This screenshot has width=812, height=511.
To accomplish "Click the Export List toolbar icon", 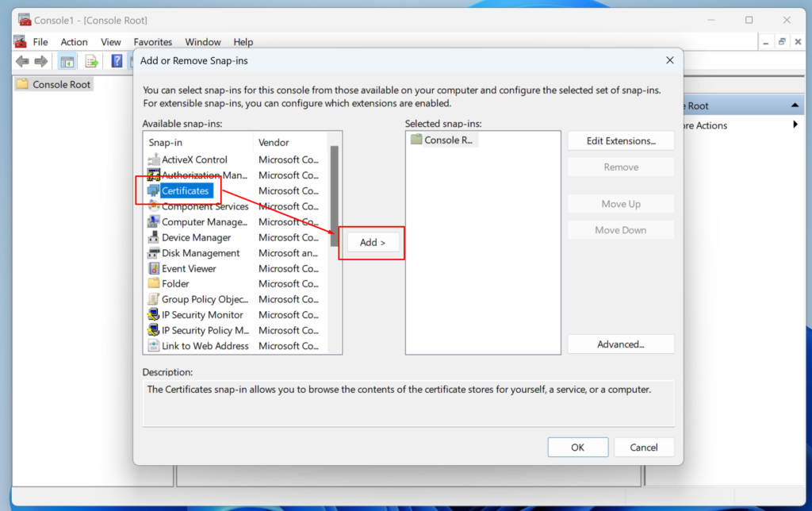I will tap(92, 62).
